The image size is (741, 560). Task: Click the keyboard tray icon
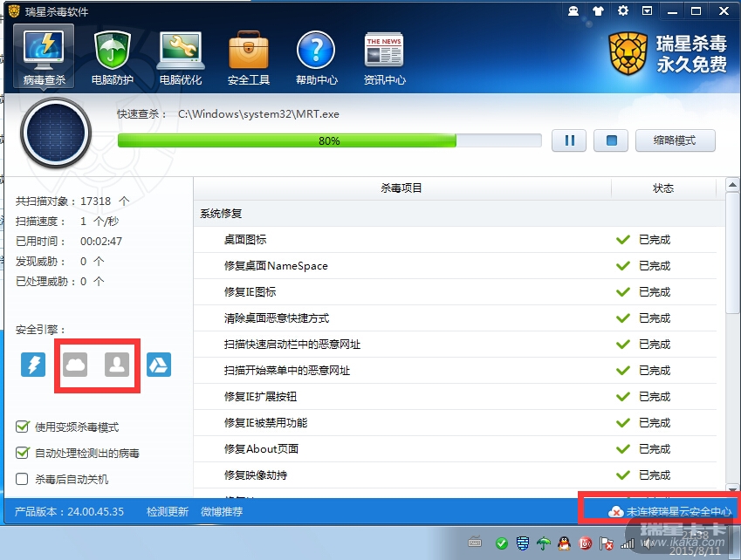click(475, 543)
